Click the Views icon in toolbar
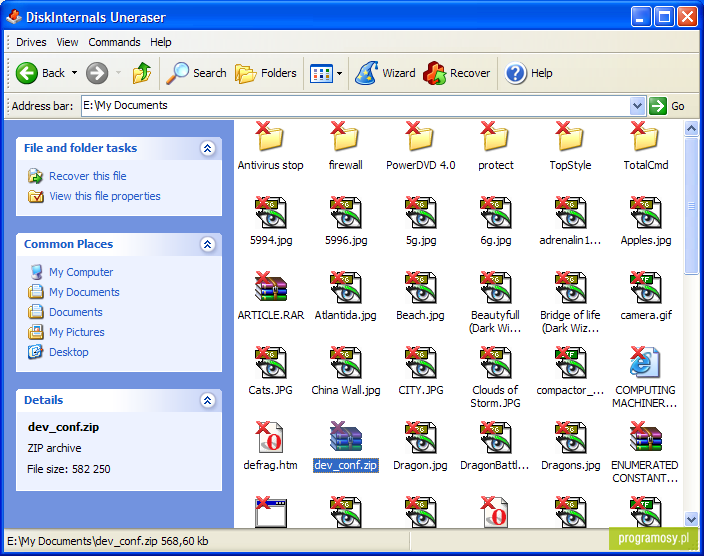 (321, 73)
